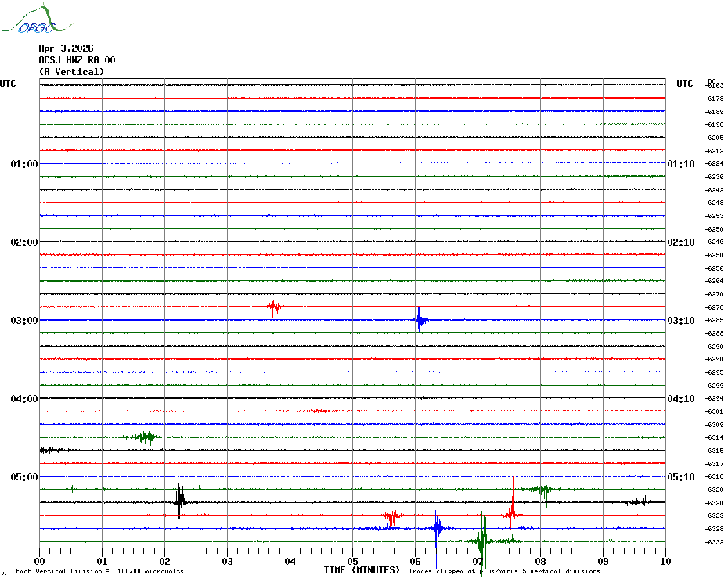Screen dimensions: 728x582
Task: Select minute 05 tick label on bottom axis
Action: [x=352, y=561]
